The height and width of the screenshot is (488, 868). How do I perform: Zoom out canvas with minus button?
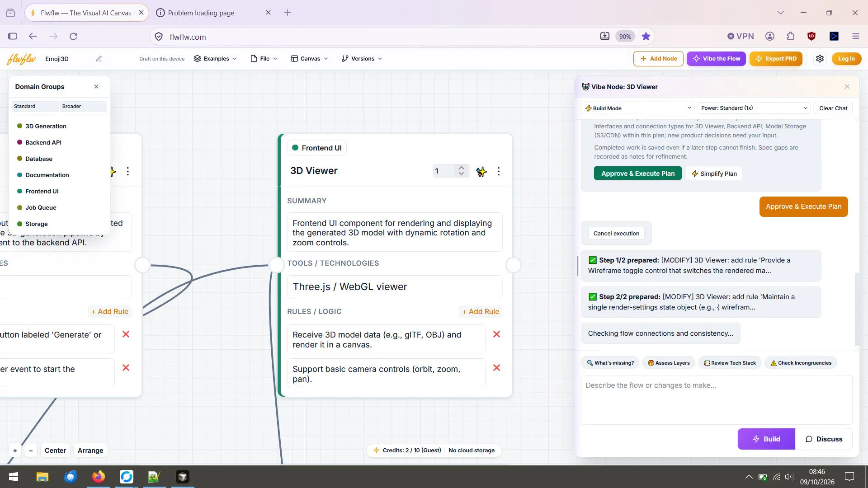click(x=31, y=450)
